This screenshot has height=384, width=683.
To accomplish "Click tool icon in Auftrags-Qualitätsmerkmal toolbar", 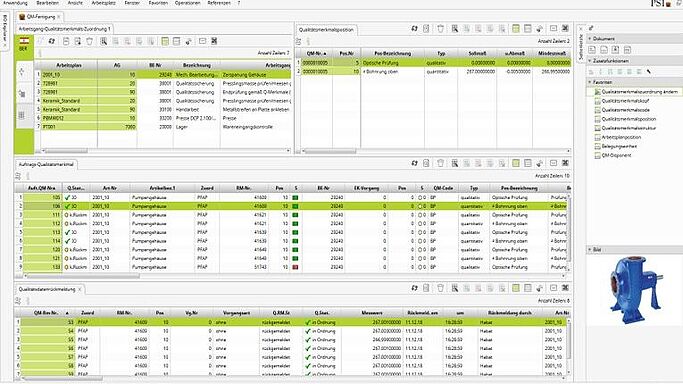I will pos(539,163).
